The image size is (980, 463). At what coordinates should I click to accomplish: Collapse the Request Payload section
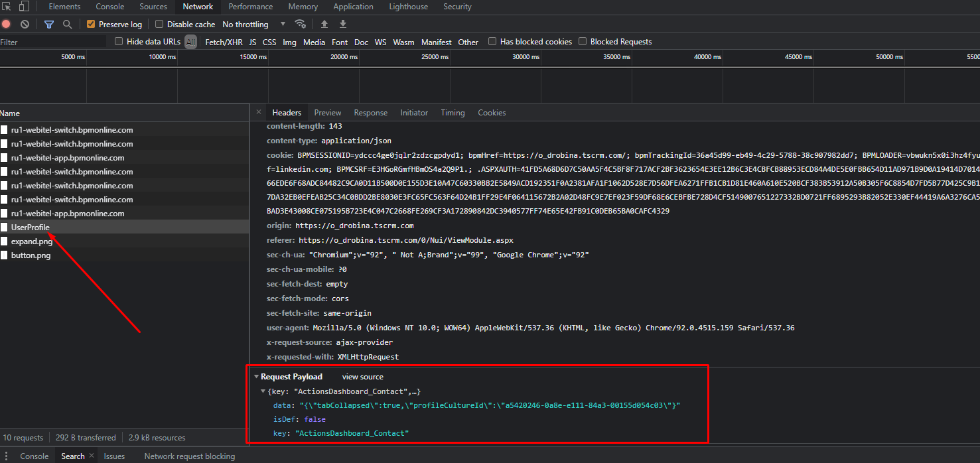[x=257, y=377]
